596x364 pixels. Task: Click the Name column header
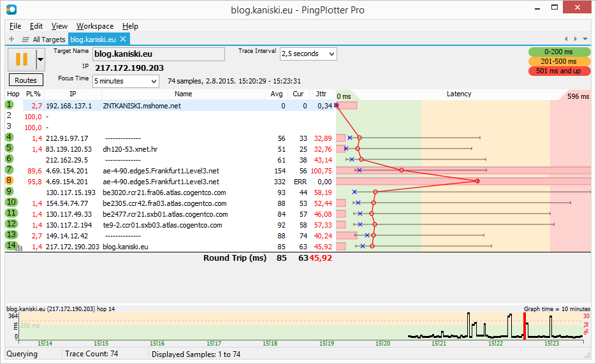tap(183, 94)
